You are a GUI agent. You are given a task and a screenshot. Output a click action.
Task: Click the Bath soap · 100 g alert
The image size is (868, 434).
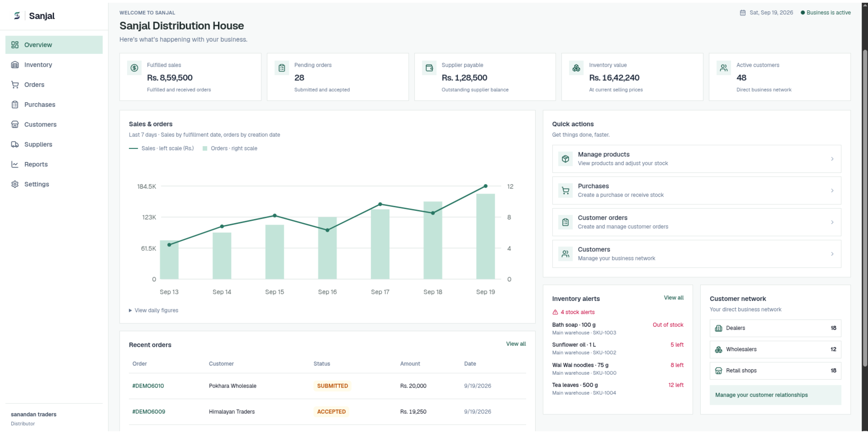[617, 329]
